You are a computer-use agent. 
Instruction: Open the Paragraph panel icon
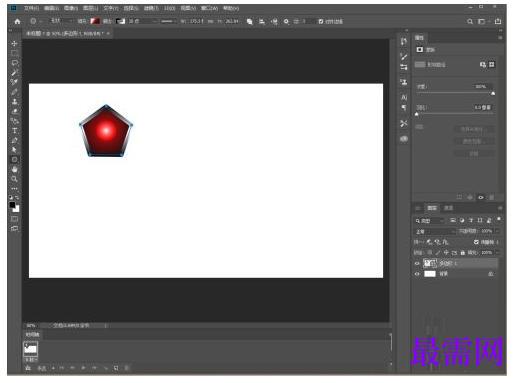coord(404,107)
